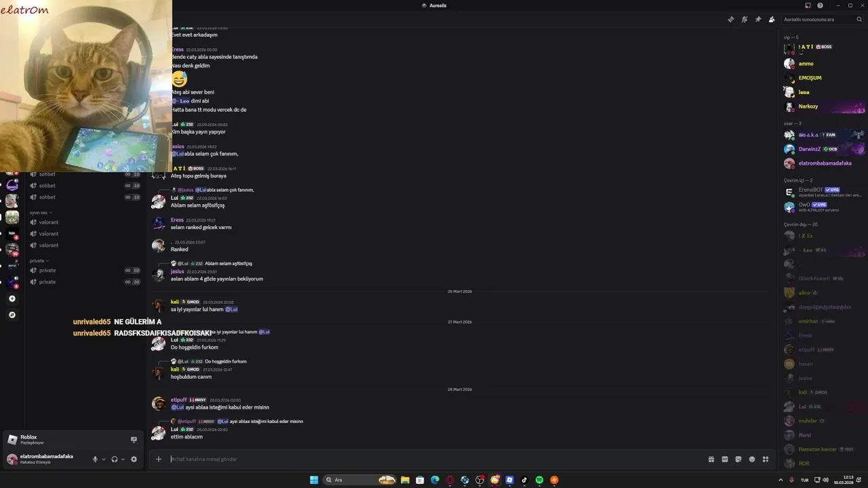Viewport: 868px width, 488px height.
Task: Open the Discord help question-mark icon
Action: click(820, 5)
